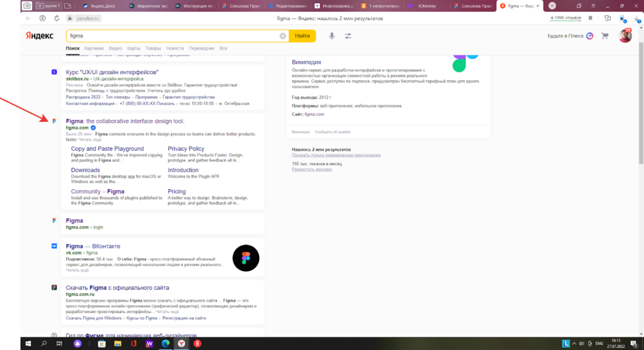Open the user profile avatar
The image size is (644, 350).
tap(625, 36)
